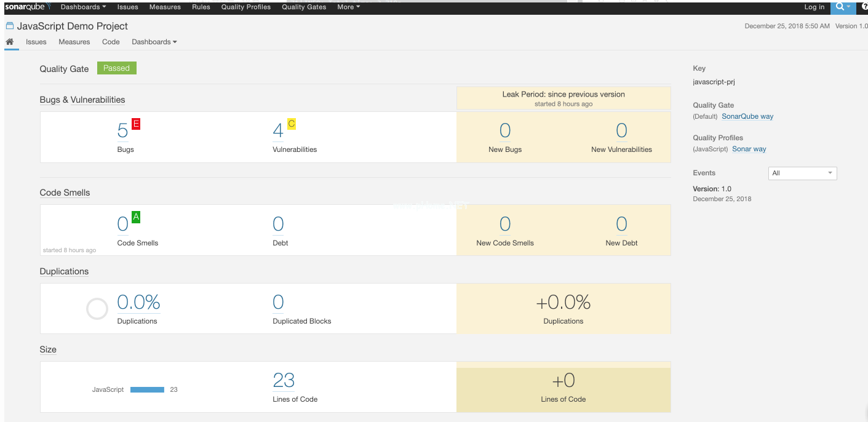Click the JavaScript lines of code bar
This screenshot has height=422, width=868.
[x=147, y=389]
